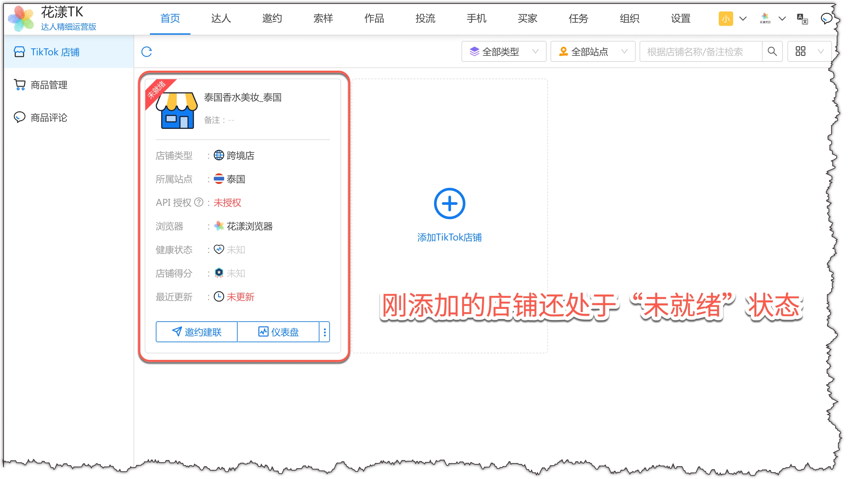Viewport: 868px width, 479px height.
Task: Click the 添加TikTok店铺 link
Action: coord(449,238)
